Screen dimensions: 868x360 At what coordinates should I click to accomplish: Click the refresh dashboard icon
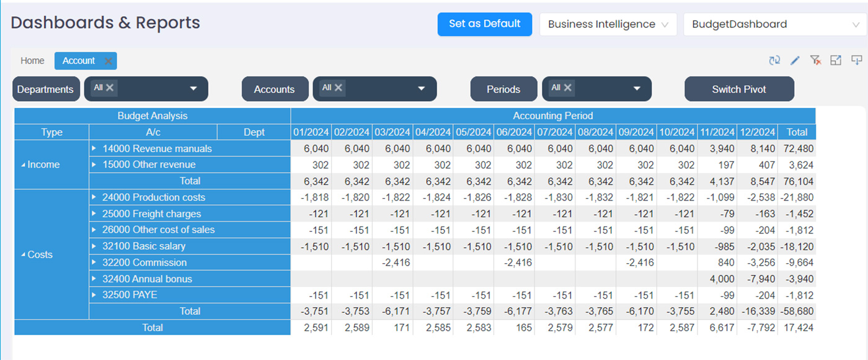pyautogui.click(x=774, y=60)
